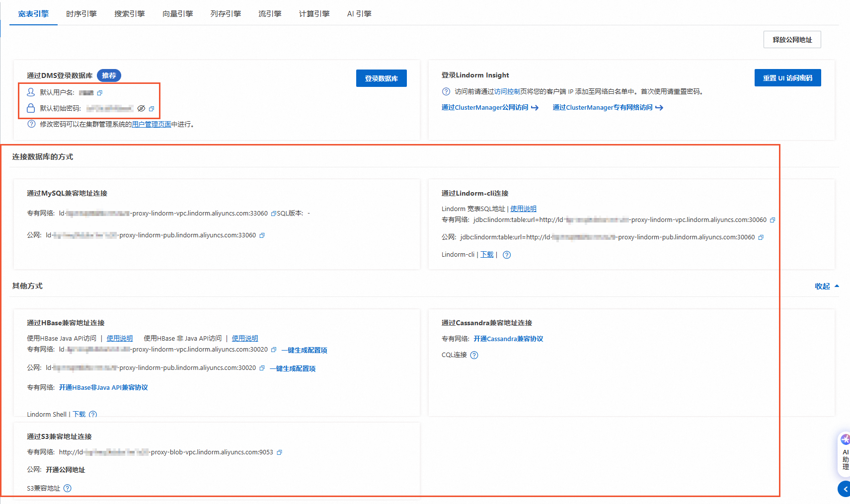Switch to the 向量引擎 tab
Image resolution: width=850 pixels, height=504 pixels.
(178, 14)
